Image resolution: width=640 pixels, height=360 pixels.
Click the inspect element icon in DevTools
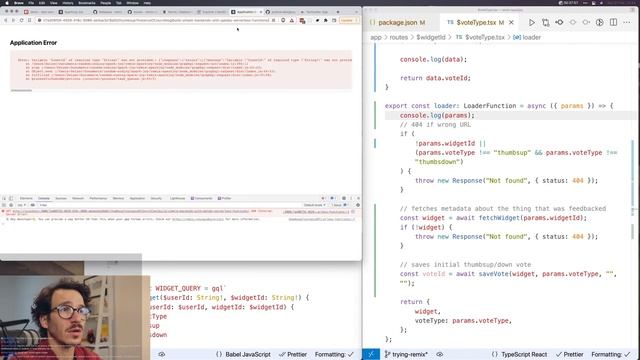click(4, 198)
